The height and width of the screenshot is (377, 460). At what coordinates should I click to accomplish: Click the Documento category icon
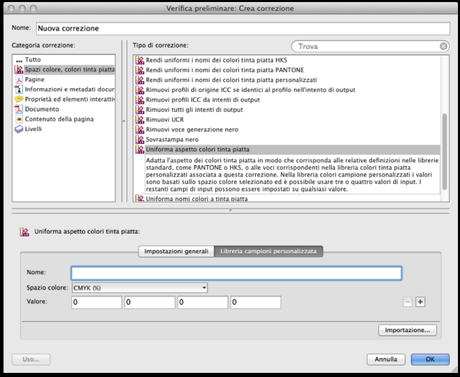[x=19, y=109]
